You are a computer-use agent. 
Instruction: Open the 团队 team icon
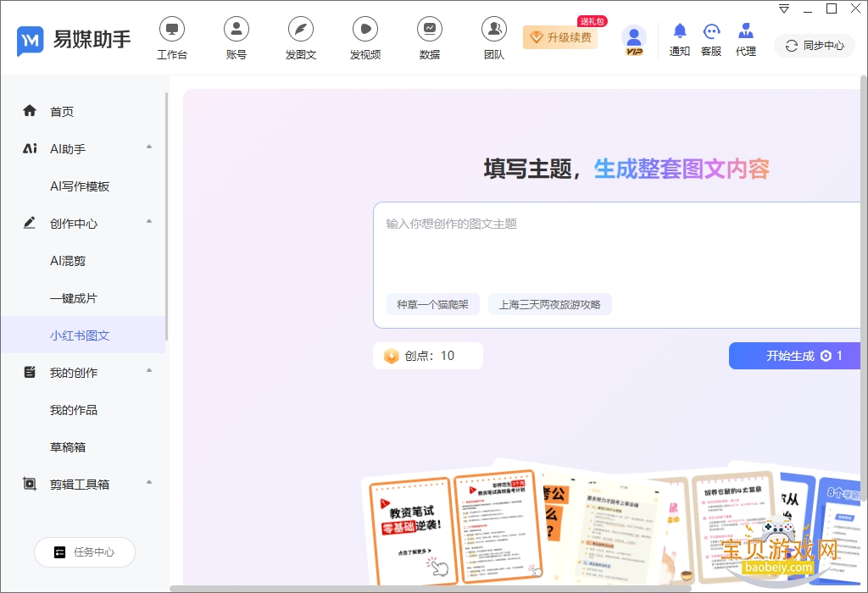(x=494, y=30)
